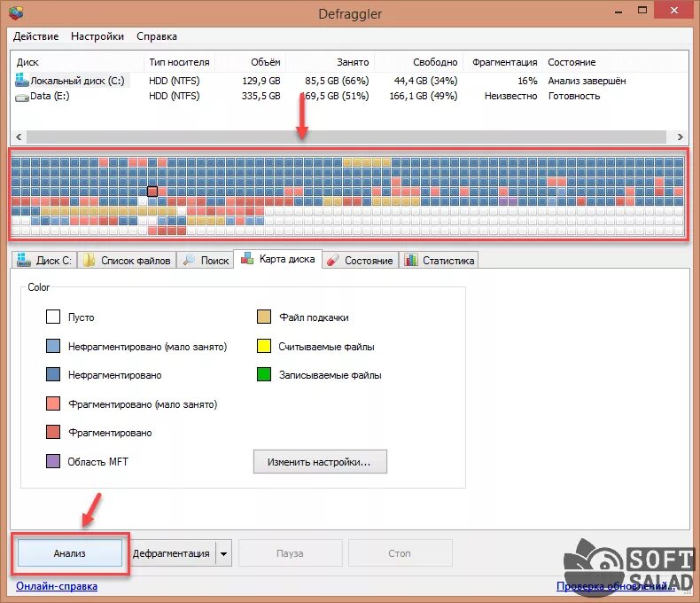This screenshot has height=603, width=700.
Task: Click the 16% fragmentation value for drive C:
Action: (527, 81)
